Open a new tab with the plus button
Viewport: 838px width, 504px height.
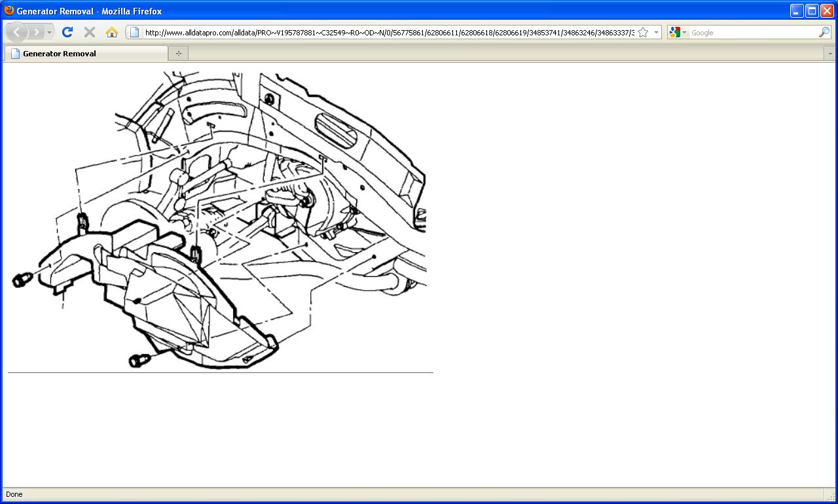(x=178, y=54)
